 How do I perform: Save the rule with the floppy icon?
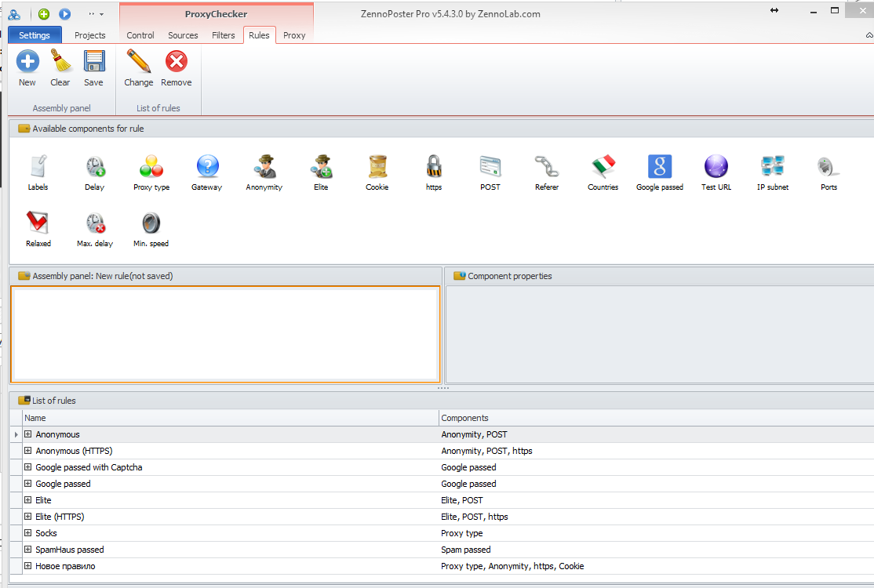(93, 68)
